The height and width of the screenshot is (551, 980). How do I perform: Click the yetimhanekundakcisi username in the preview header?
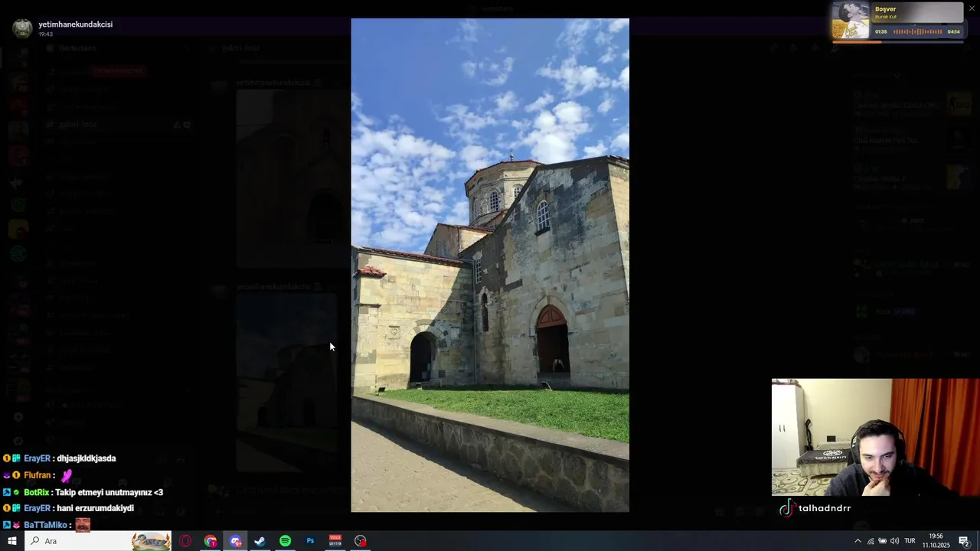pos(76,24)
